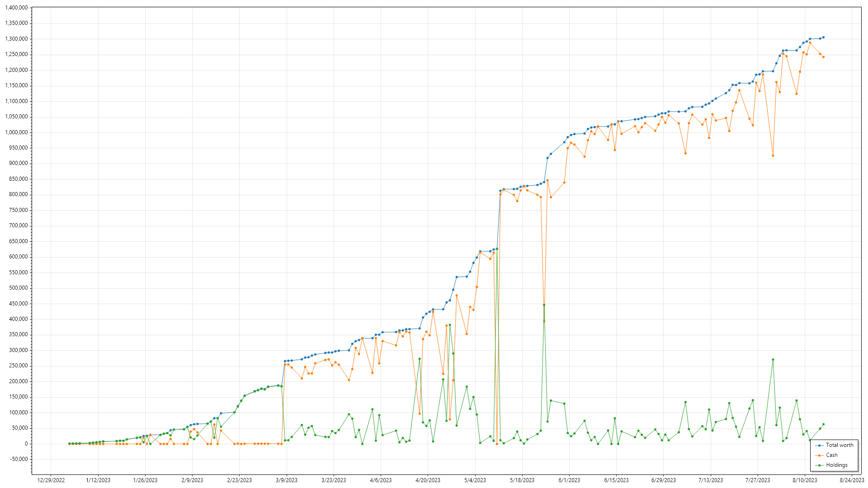Click the last green Holdings data point
The image size is (868, 488).
[823, 424]
